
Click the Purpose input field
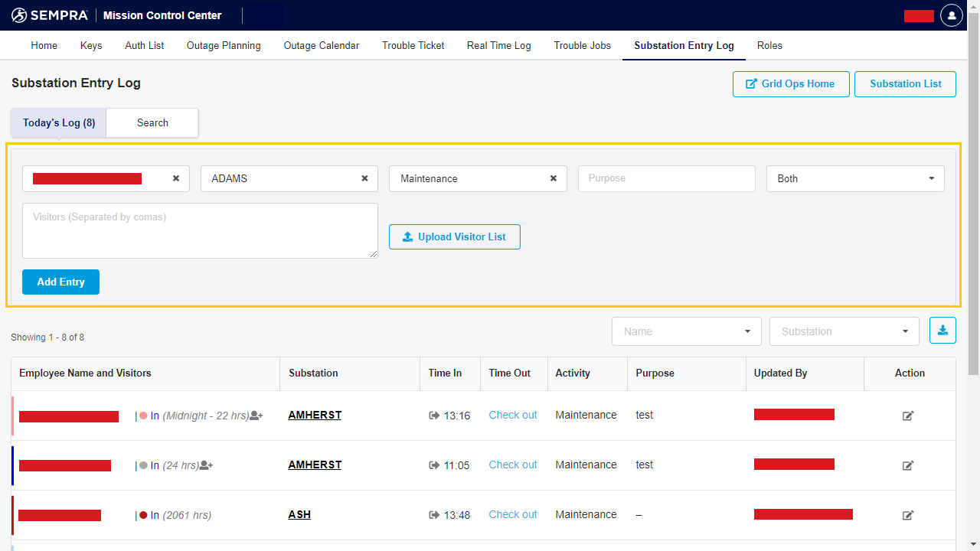tap(666, 178)
